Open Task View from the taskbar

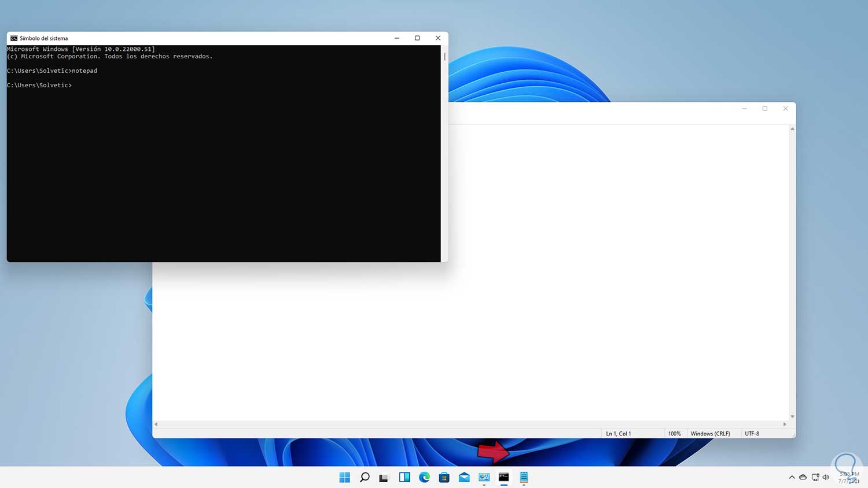coord(384,478)
